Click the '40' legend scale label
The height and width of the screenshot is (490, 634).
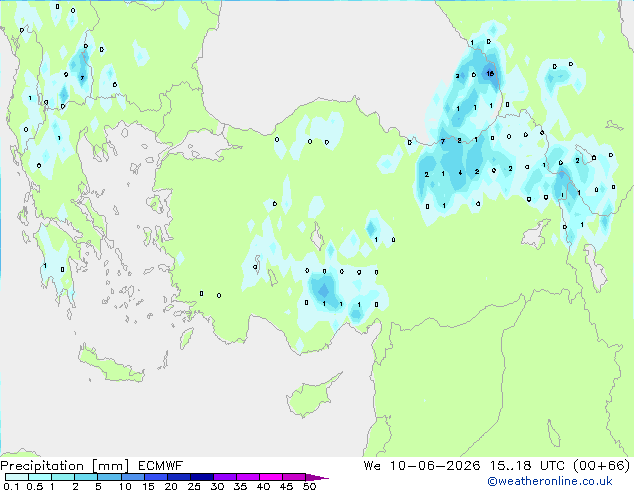[x=263, y=486]
